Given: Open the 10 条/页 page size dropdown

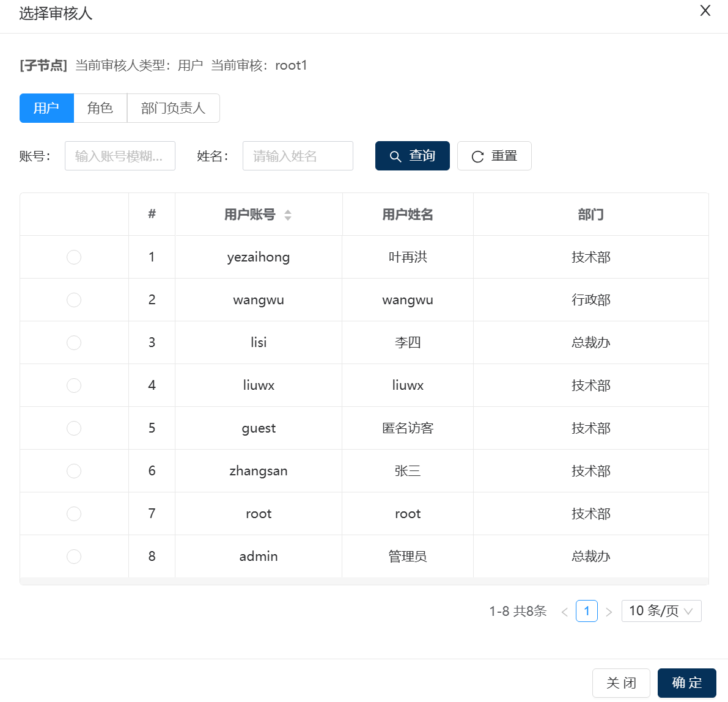Looking at the screenshot, I should click(661, 611).
